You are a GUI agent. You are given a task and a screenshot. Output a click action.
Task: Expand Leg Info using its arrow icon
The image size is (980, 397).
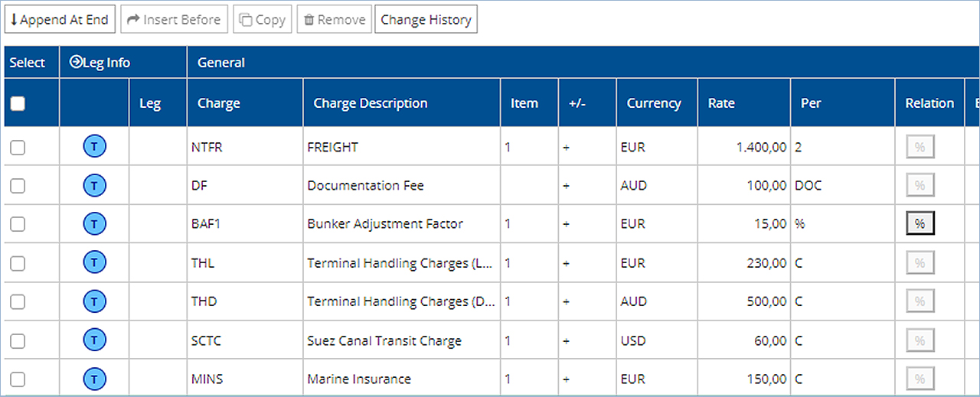click(x=75, y=62)
